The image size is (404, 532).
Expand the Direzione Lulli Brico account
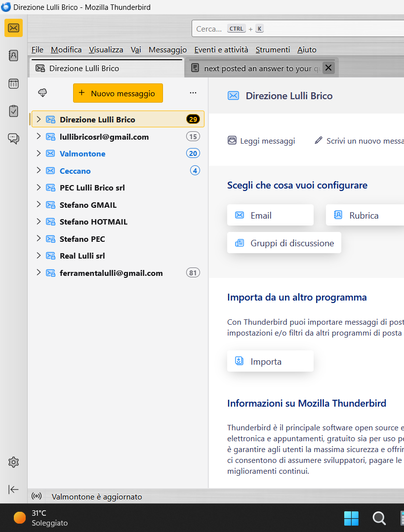[x=39, y=119]
